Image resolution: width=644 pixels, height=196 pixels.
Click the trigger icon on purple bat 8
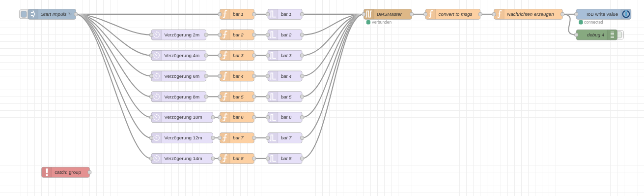(x=273, y=159)
